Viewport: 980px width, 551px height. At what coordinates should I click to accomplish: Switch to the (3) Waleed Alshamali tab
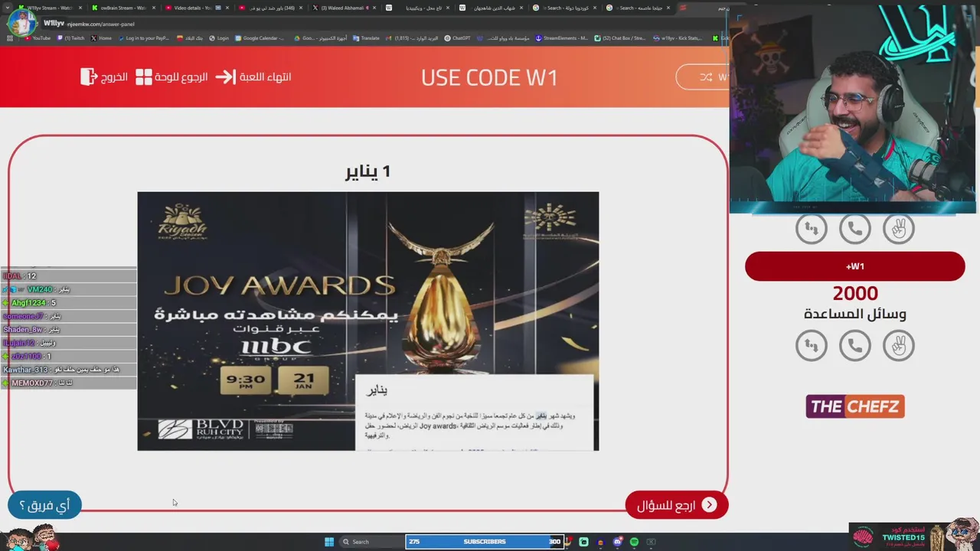click(342, 8)
